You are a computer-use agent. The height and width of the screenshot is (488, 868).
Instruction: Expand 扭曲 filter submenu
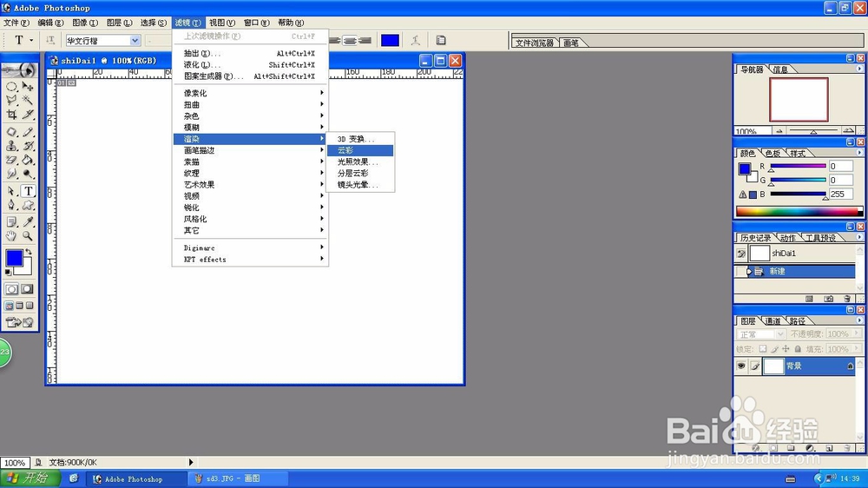coord(251,105)
